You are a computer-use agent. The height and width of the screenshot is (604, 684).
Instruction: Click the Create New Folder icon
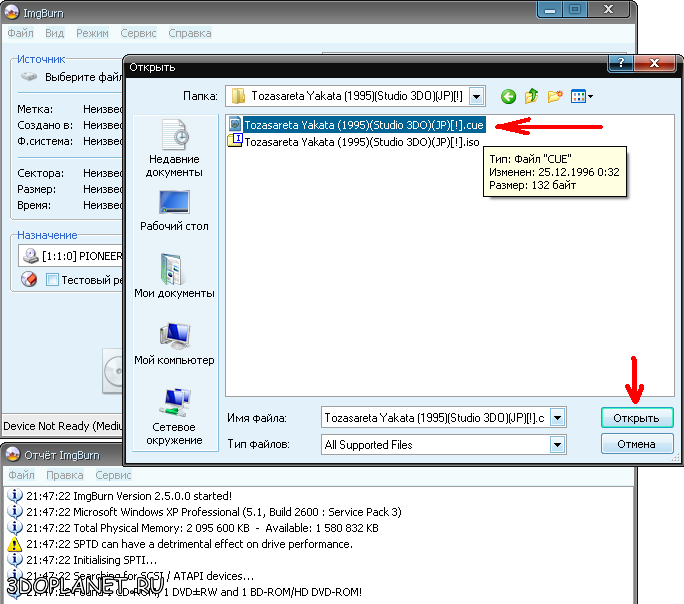pos(555,97)
